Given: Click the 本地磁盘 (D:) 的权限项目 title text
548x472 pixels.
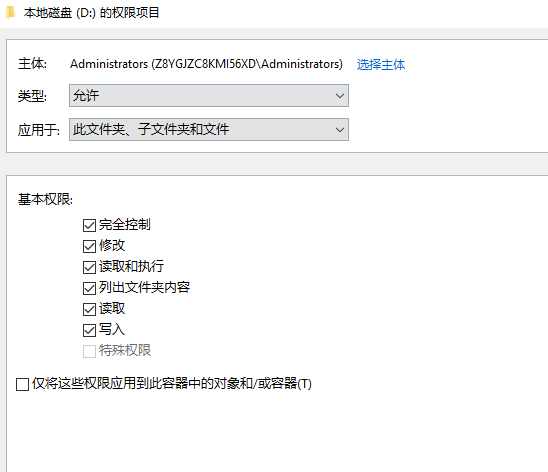Looking at the screenshot, I should click(92, 13).
